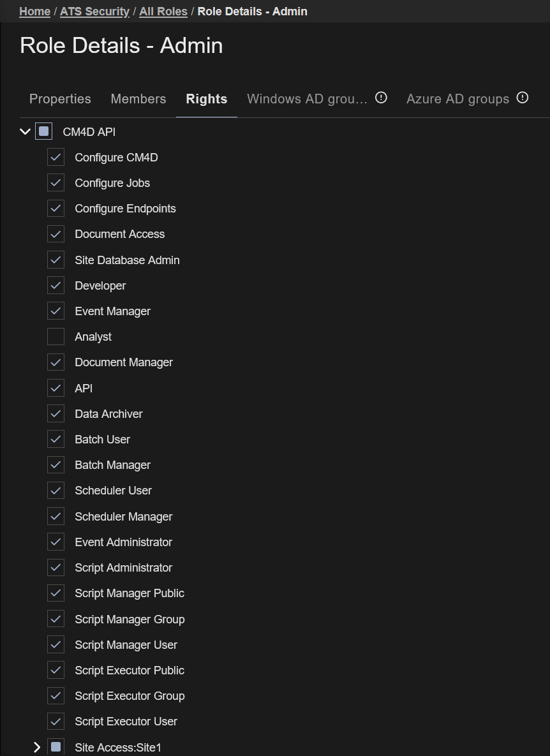Uncheck Script Administrator checkbox
The image size is (550, 756).
click(56, 568)
